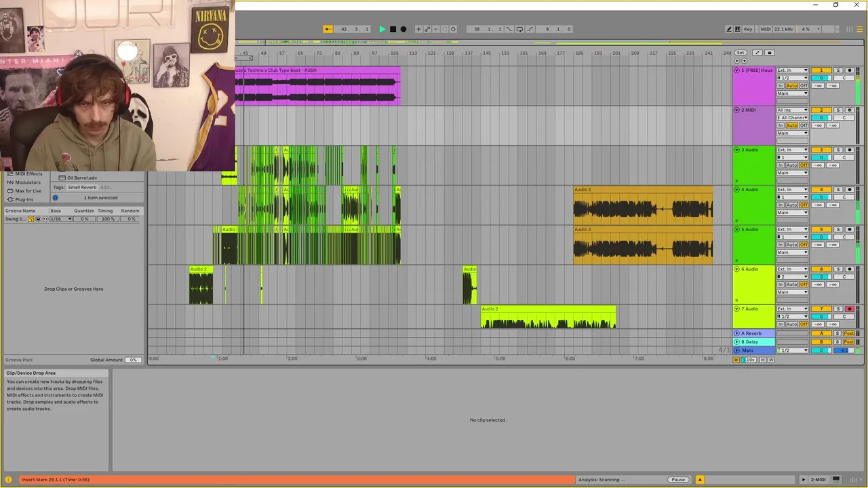Viewport: 868px width, 488px height.
Task: Toggle the Loop switch icon
Action: (x=519, y=29)
